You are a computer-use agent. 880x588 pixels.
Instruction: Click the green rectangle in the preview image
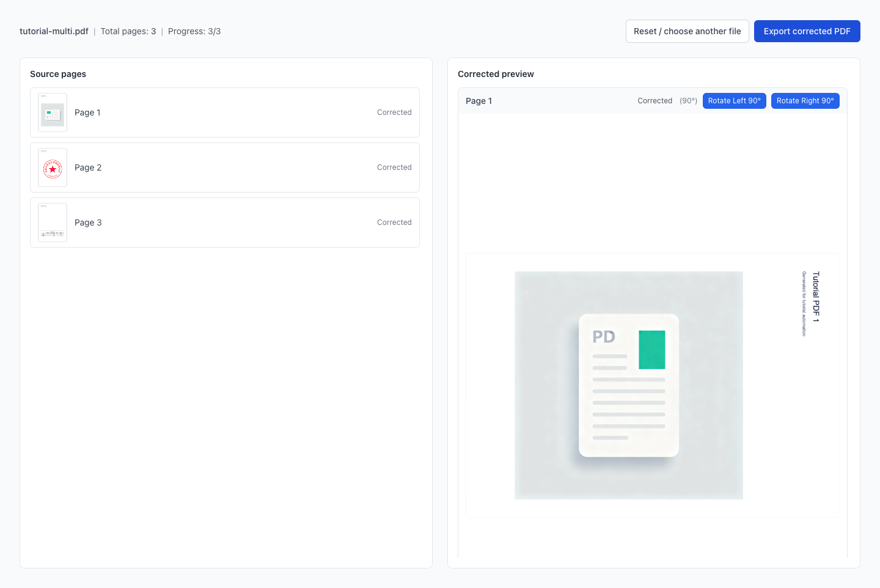click(651, 350)
